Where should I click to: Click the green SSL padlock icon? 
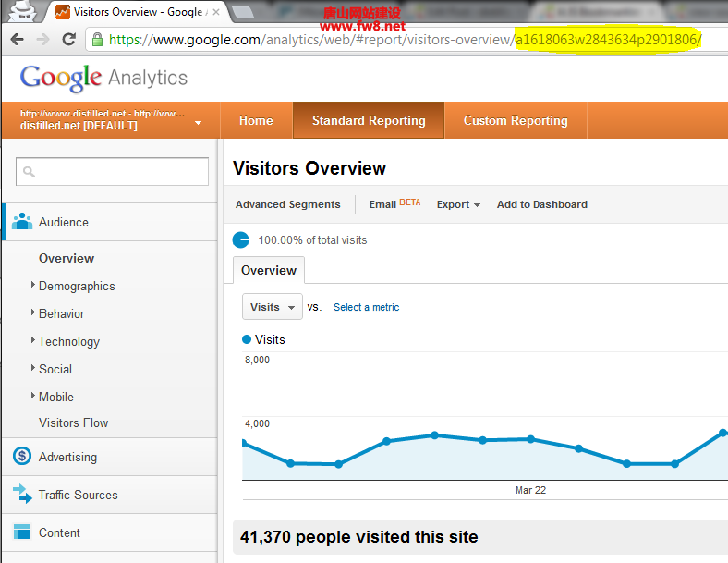tap(97, 40)
